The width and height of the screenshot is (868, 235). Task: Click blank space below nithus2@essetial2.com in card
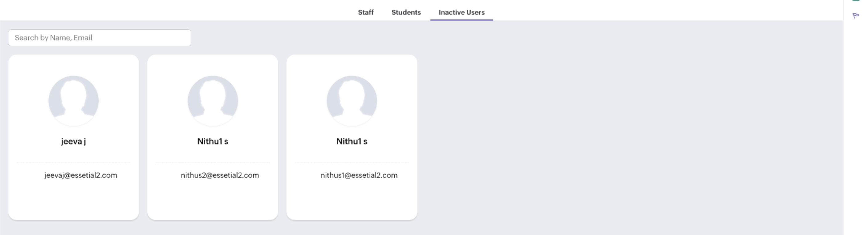click(x=213, y=200)
